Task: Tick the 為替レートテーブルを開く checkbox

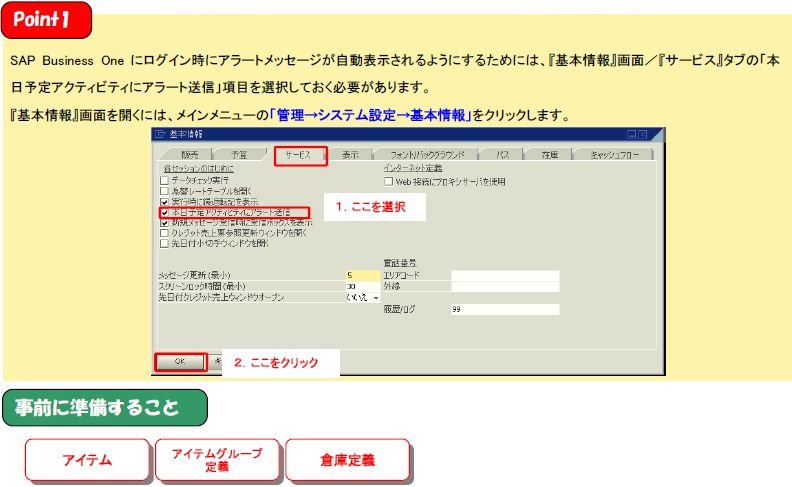Action: coord(164,191)
